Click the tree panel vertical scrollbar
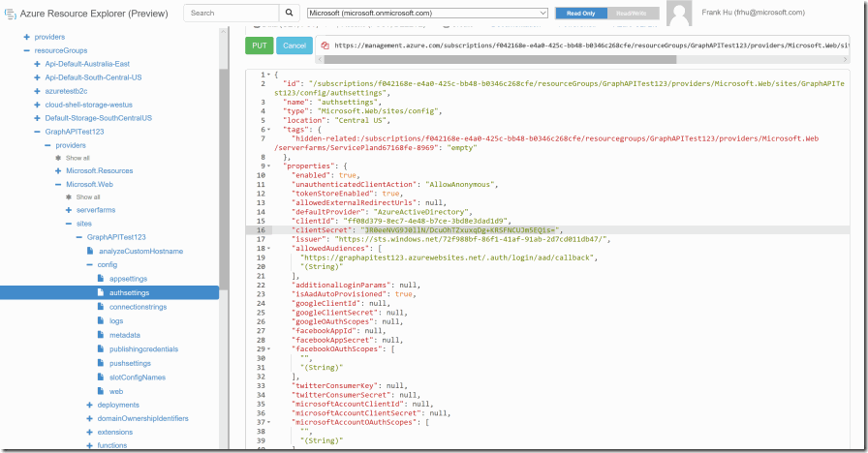This screenshot has width=868, height=453. [224, 177]
